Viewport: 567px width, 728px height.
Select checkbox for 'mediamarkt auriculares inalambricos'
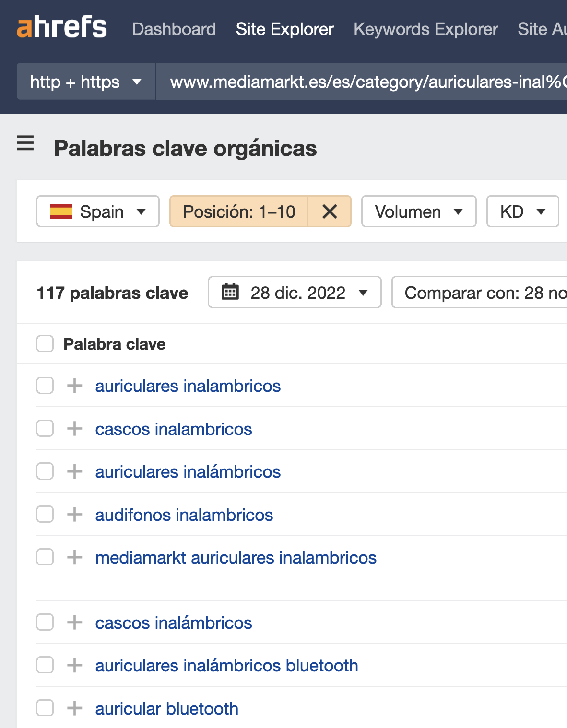tap(45, 557)
